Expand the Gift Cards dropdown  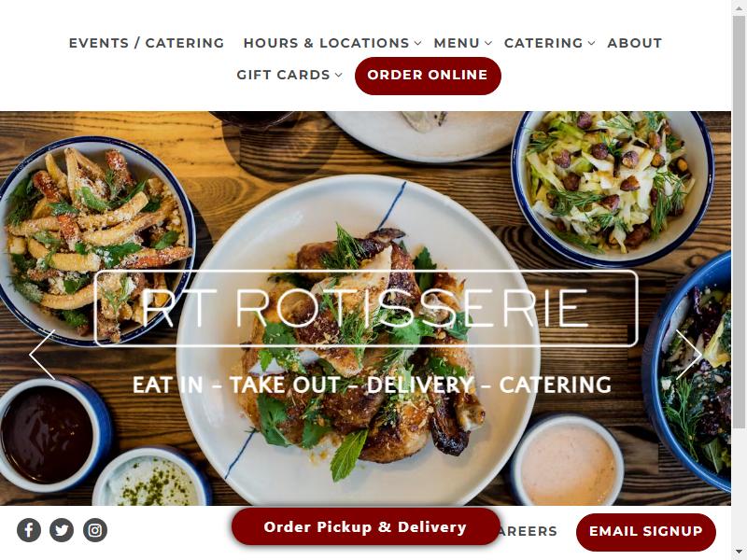[289, 75]
